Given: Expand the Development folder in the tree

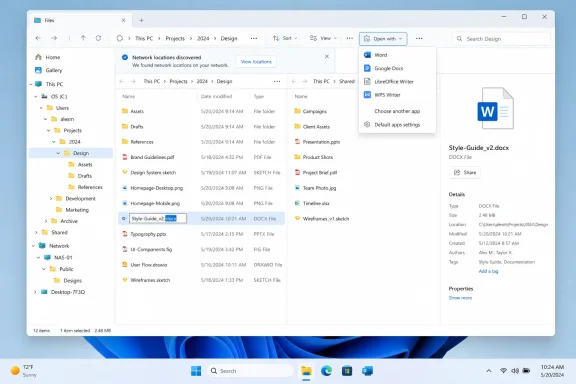Looking at the screenshot, I should pos(51,199).
